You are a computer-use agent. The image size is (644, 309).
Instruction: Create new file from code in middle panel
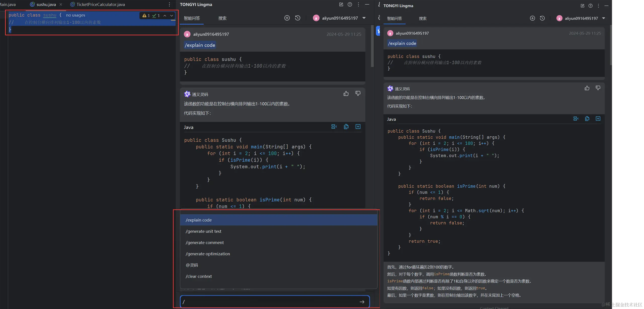coord(358,127)
